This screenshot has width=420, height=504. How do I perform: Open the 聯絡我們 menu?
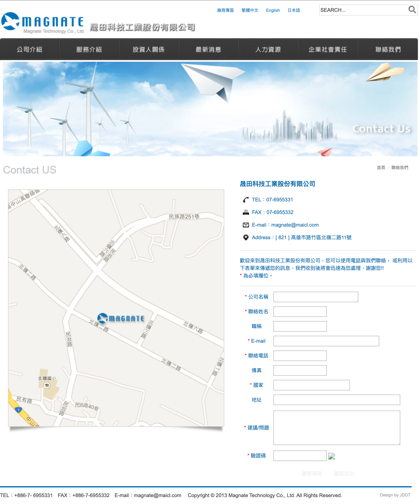coord(388,49)
